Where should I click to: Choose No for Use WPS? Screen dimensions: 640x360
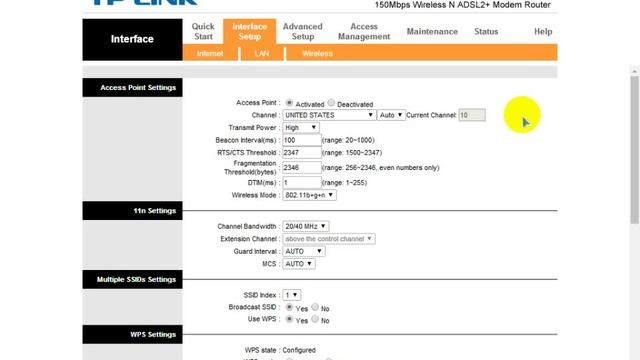[x=315, y=319]
